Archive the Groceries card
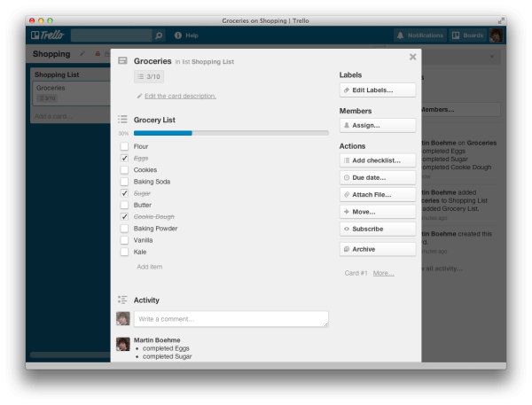 (x=378, y=249)
